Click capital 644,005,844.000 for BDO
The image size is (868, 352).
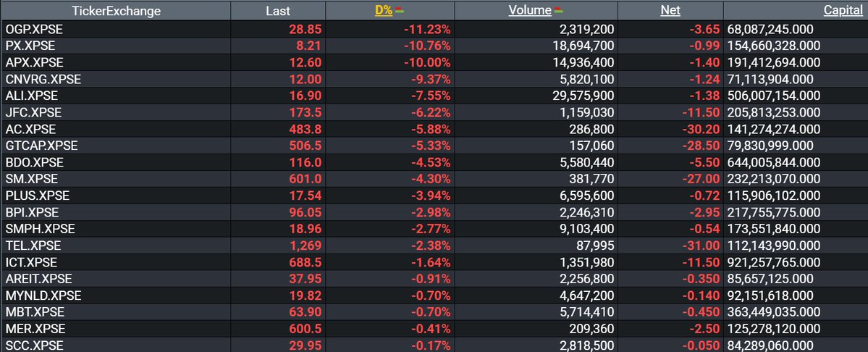(774, 162)
